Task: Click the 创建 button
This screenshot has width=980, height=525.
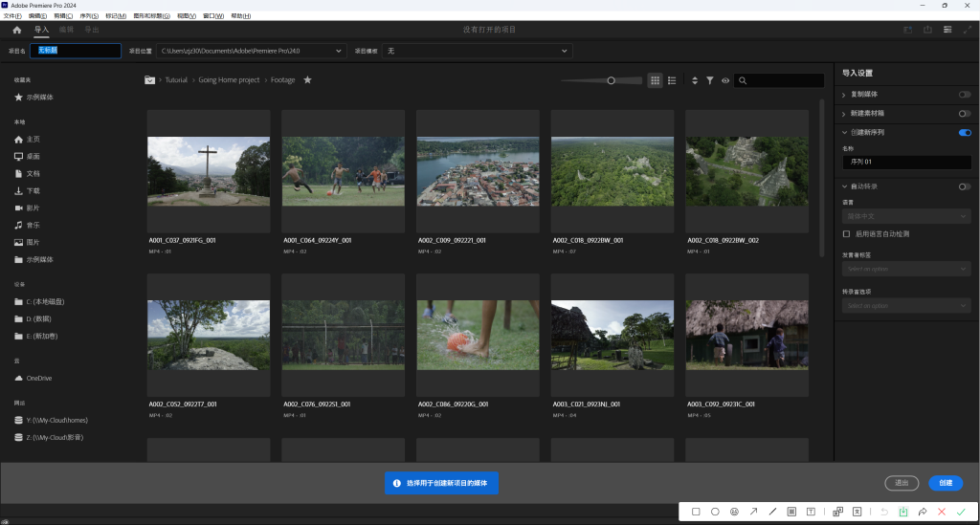Action: click(x=945, y=484)
